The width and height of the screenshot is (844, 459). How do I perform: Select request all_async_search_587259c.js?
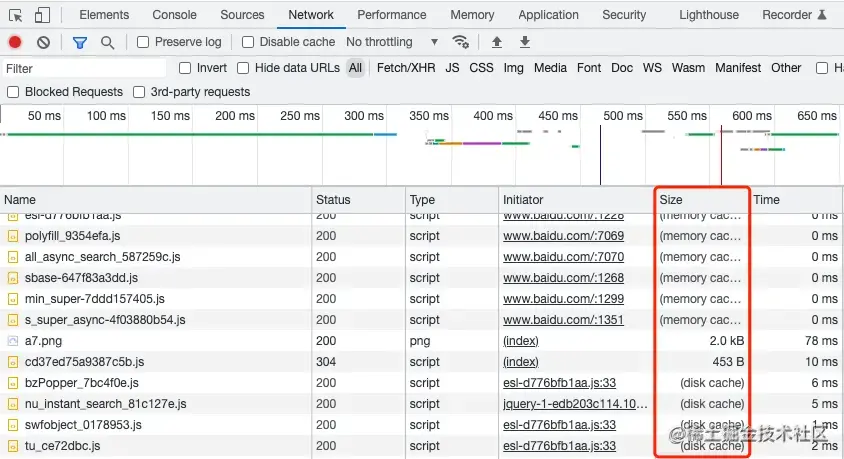pyautogui.click(x=102, y=257)
